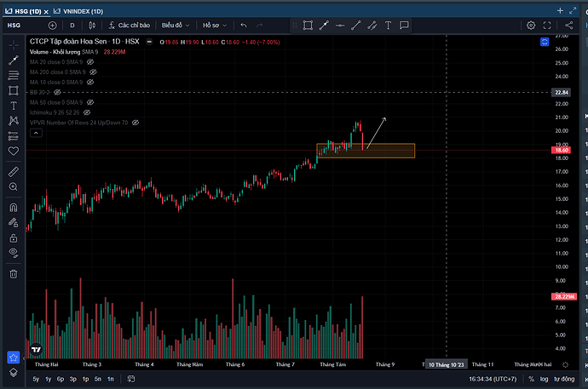Change the D timeframe interval
Image resolution: width=588 pixels, height=389 pixels.
click(72, 26)
